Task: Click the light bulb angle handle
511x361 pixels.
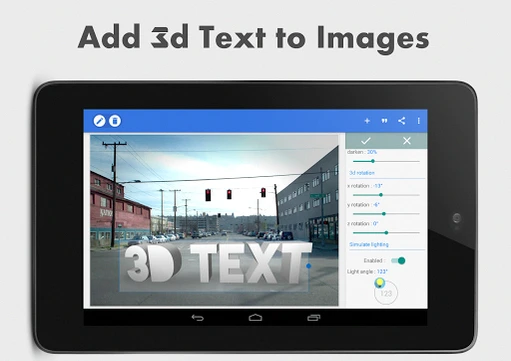Action: (x=379, y=283)
